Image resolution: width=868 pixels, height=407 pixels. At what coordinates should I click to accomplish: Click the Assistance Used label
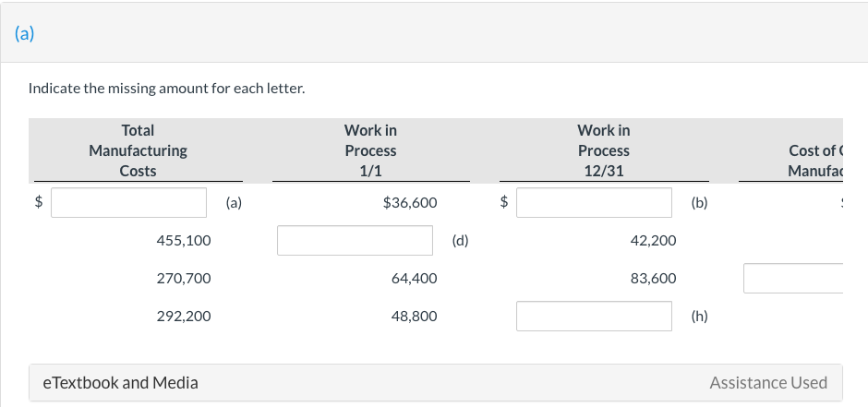pyautogui.click(x=768, y=382)
